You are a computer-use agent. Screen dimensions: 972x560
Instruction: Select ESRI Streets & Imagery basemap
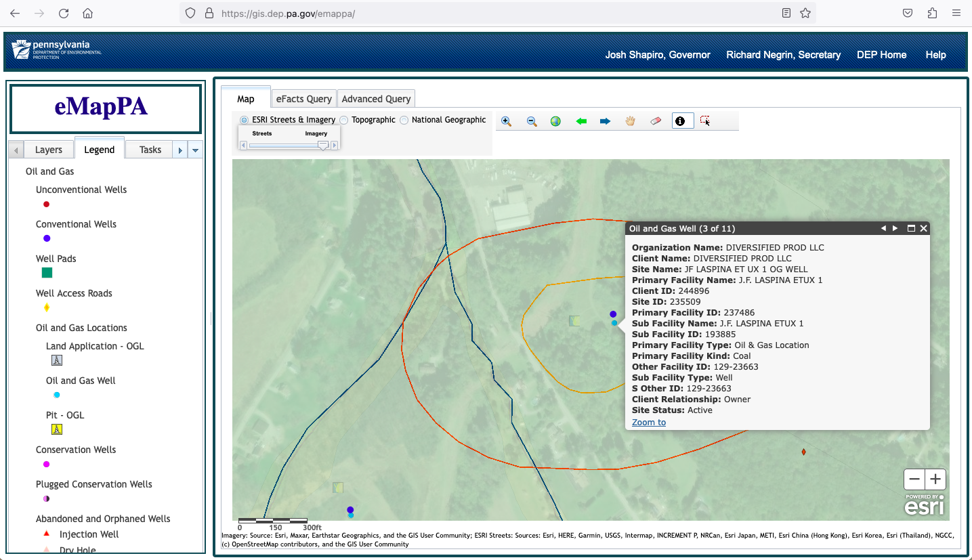coord(244,120)
